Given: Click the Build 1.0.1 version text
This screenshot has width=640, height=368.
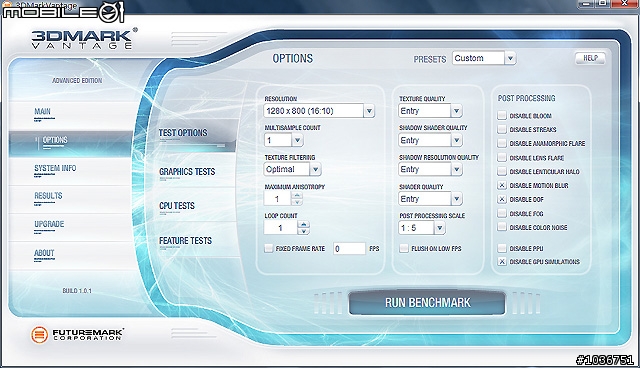Looking at the screenshot, I should pyautogui.click(x=77, y=290).
